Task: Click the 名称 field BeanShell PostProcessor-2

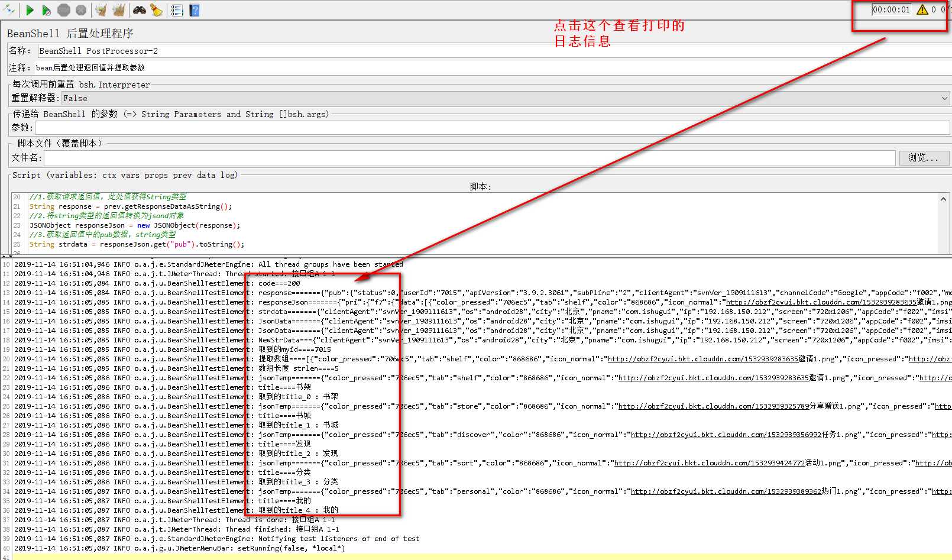Action: click(x=494, y=51)
